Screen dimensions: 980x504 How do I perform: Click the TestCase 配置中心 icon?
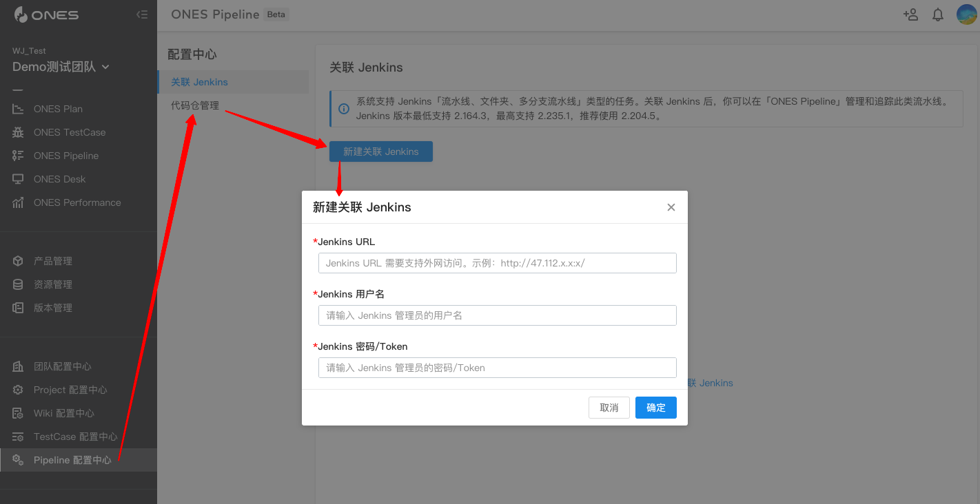pyautogui.click(x=18, y=437)
